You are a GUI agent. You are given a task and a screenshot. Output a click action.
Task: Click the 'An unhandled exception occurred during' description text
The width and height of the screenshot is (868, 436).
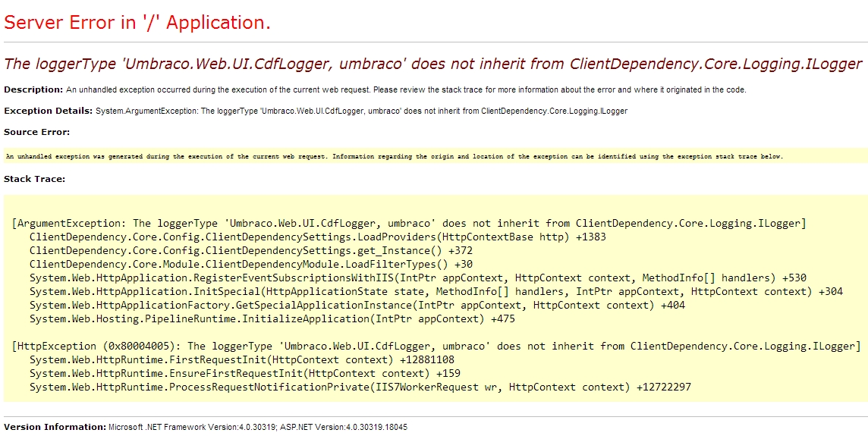406,89
